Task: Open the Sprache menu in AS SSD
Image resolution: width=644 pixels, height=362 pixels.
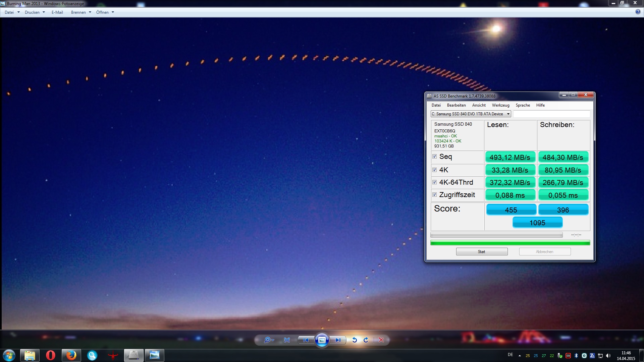Action: coord(523,105)
